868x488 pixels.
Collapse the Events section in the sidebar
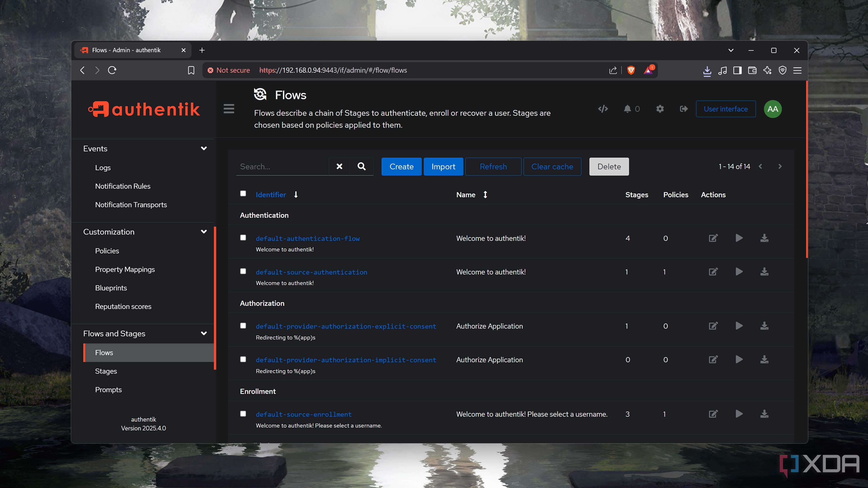(204, 148)
